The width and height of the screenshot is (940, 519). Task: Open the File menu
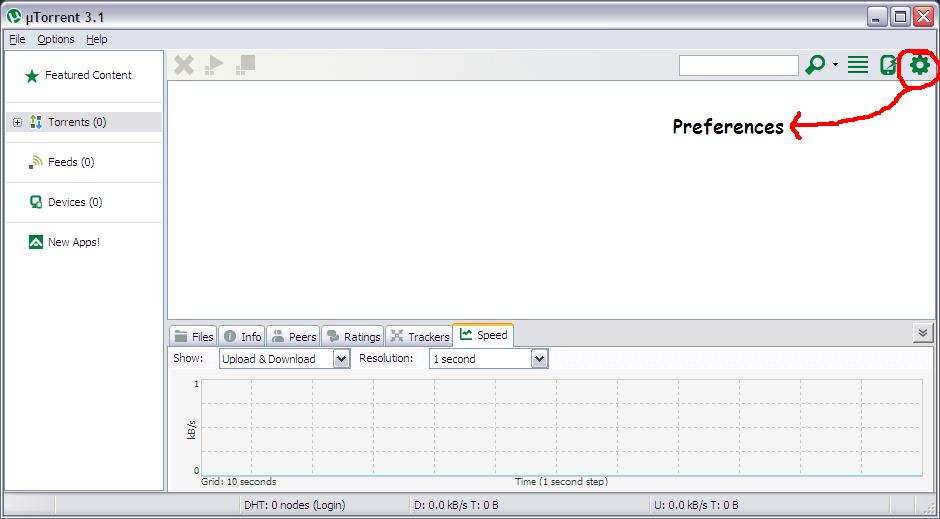(17, 39)
